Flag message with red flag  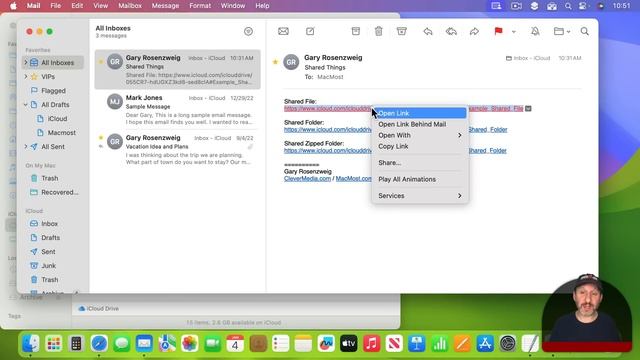point(498,31)
